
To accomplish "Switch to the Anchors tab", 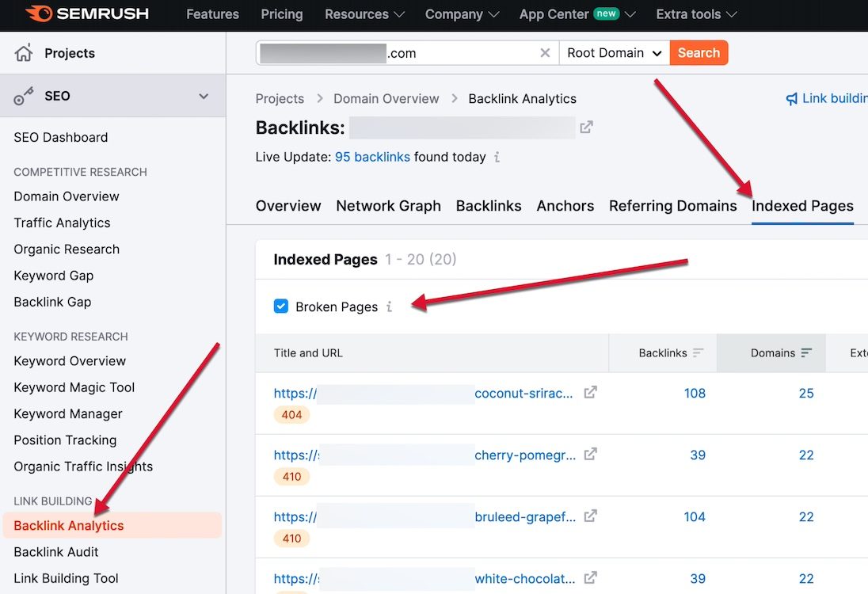I will click(565, 206).
